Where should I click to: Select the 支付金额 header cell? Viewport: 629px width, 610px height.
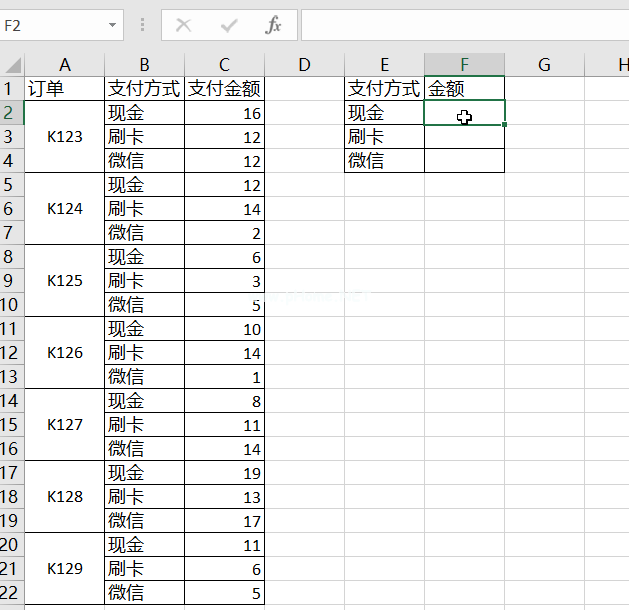[x=224, y=89]
